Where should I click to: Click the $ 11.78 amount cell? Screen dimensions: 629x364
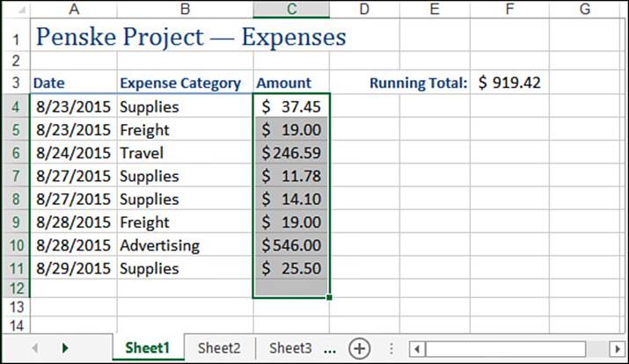[291, 176]
